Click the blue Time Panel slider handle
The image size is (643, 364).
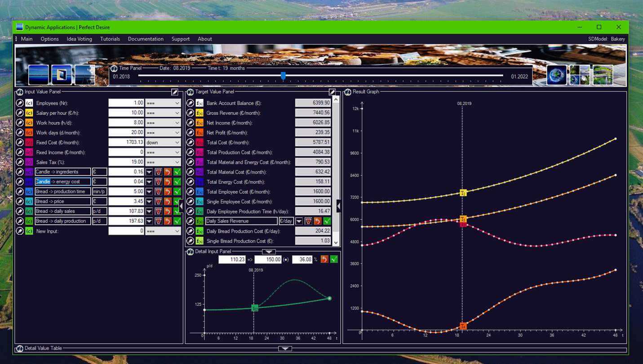[283, 75]
